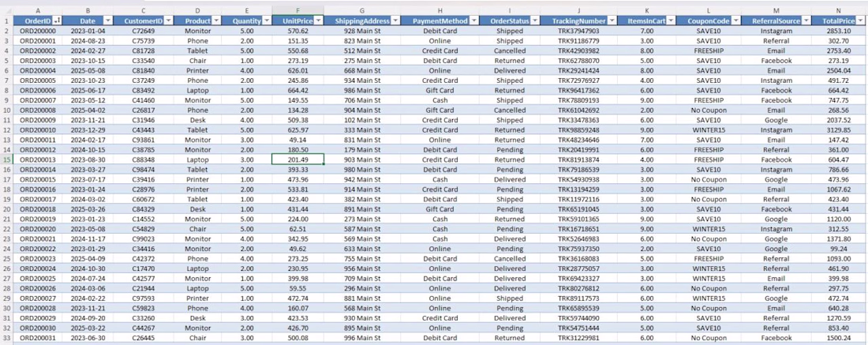
Task: Open the OrderStatus filter dropdown
Action: [535, 21]
